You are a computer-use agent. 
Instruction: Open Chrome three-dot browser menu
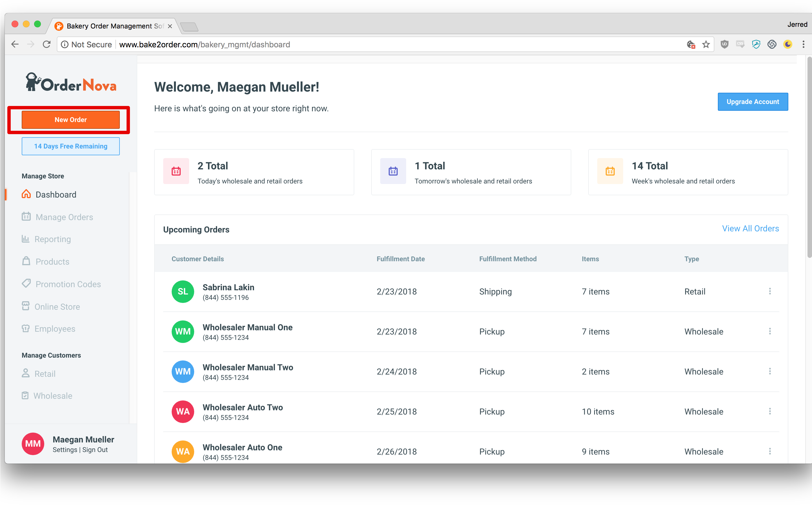803,45
